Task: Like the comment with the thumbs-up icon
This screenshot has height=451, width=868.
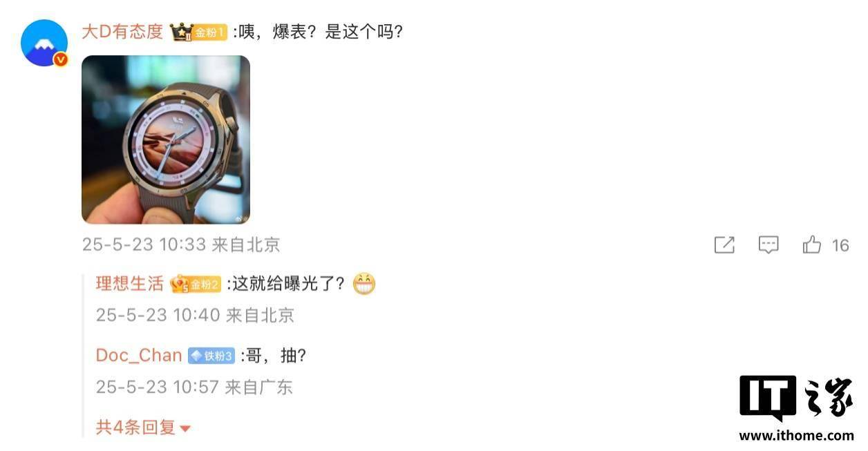Action: point(812,244)
